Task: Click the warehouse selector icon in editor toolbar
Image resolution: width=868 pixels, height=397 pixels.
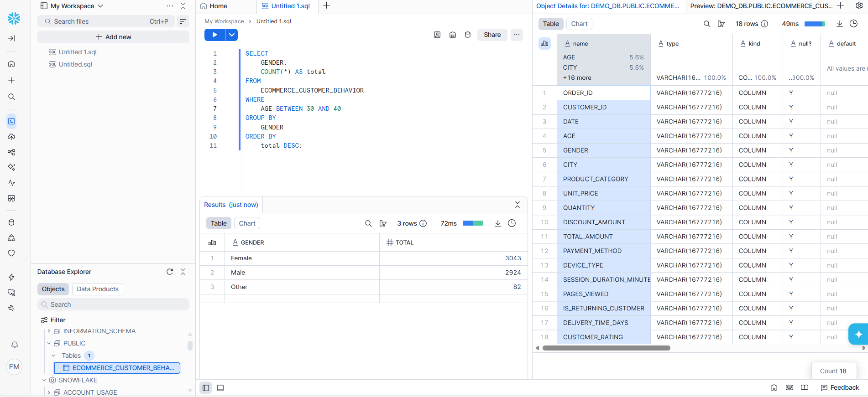Action: [x=453, y=35]
